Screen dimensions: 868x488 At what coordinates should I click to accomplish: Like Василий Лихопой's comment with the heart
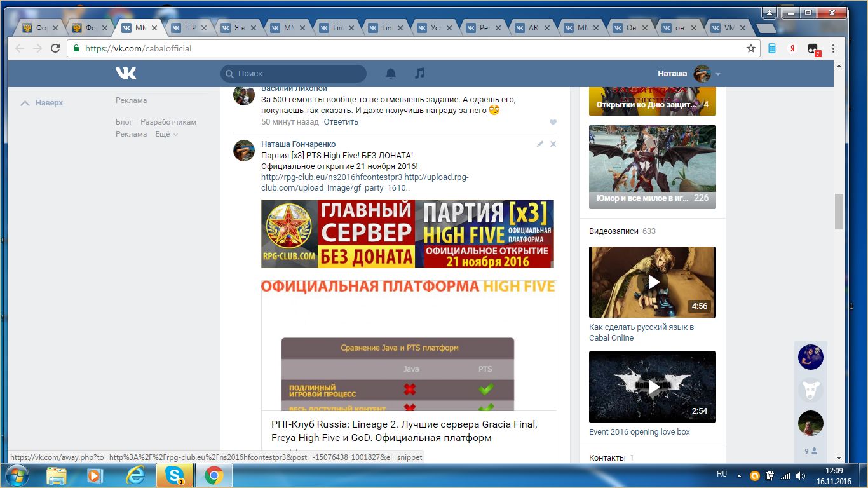pos(553,122)
